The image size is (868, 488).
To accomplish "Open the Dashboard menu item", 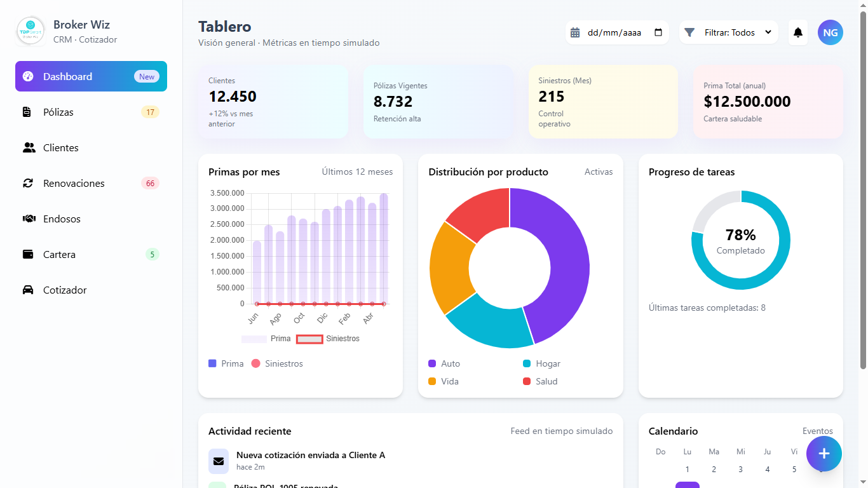I will (91, 77).
